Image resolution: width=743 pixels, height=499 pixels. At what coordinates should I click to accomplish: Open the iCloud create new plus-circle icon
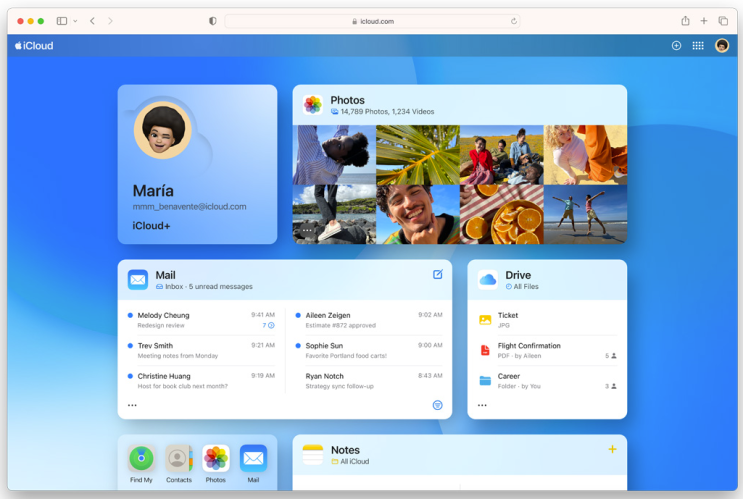pyautogui.click(x=676, y=45)
